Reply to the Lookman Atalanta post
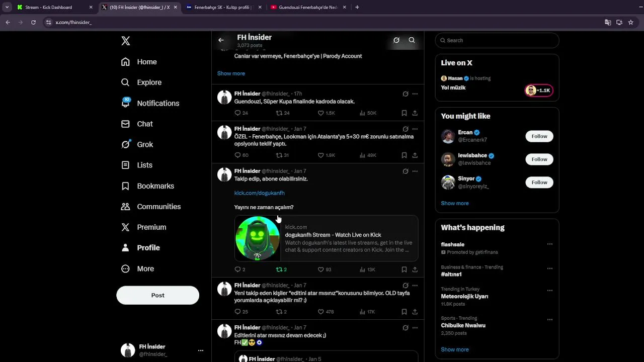 click(x=241, y=155)
